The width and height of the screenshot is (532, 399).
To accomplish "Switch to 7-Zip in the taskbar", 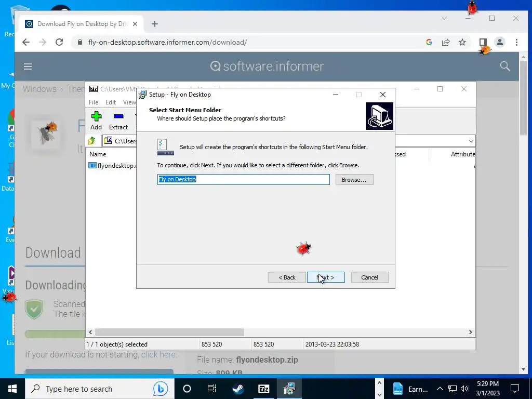I will pyautogui.click(x=263, y=389).
